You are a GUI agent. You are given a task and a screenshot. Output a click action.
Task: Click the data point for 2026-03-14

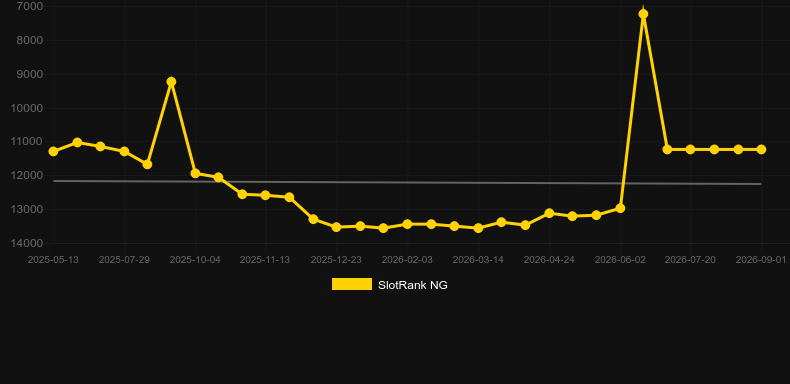[479, 228]
